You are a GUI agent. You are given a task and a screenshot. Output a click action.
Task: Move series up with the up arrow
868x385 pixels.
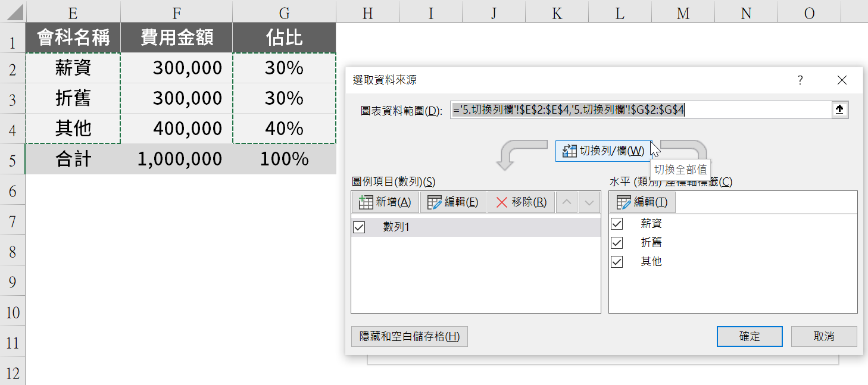[567, 202]
